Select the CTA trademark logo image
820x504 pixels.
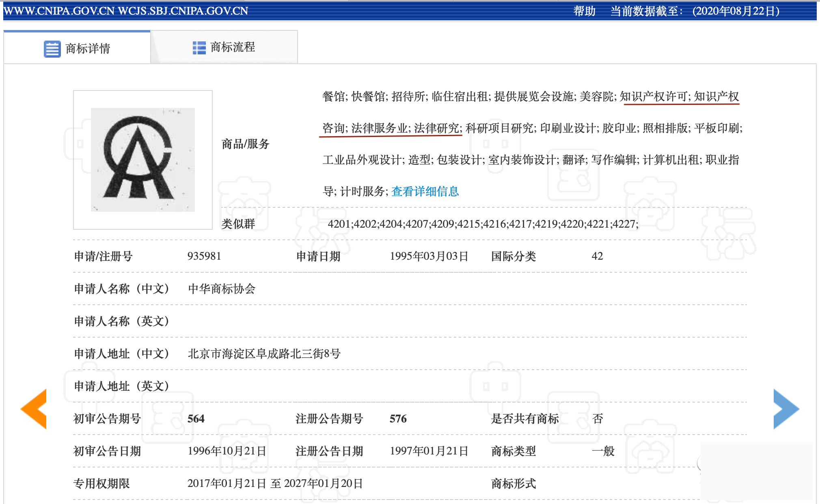[x=143, y=159]
